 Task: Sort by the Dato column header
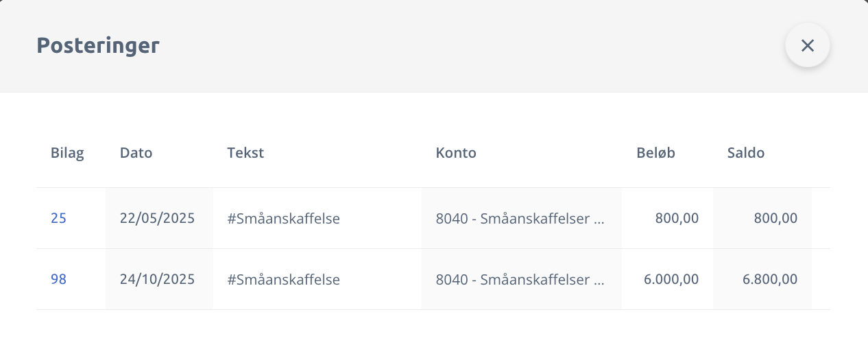click(x=136, y=153)
